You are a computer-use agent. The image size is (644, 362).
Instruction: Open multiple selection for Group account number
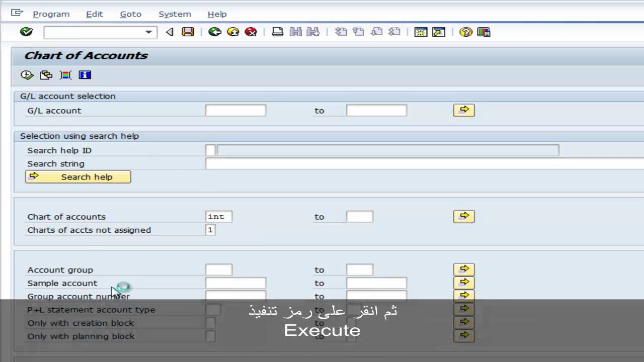pos(464,295)
